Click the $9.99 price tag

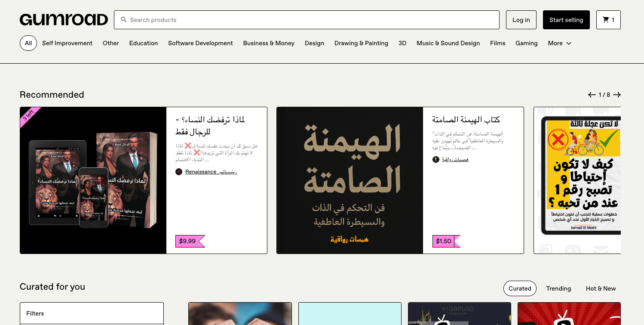pos(187,241)
